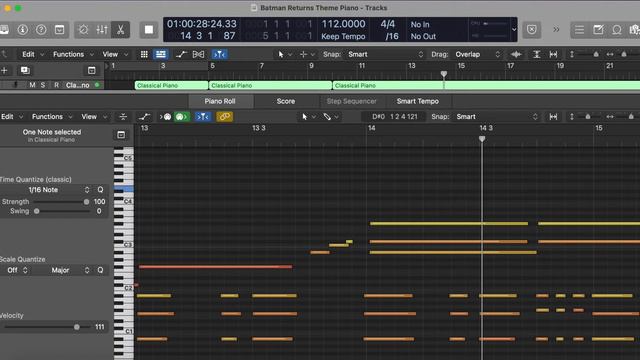Switch to Score tab

point(286,101)
